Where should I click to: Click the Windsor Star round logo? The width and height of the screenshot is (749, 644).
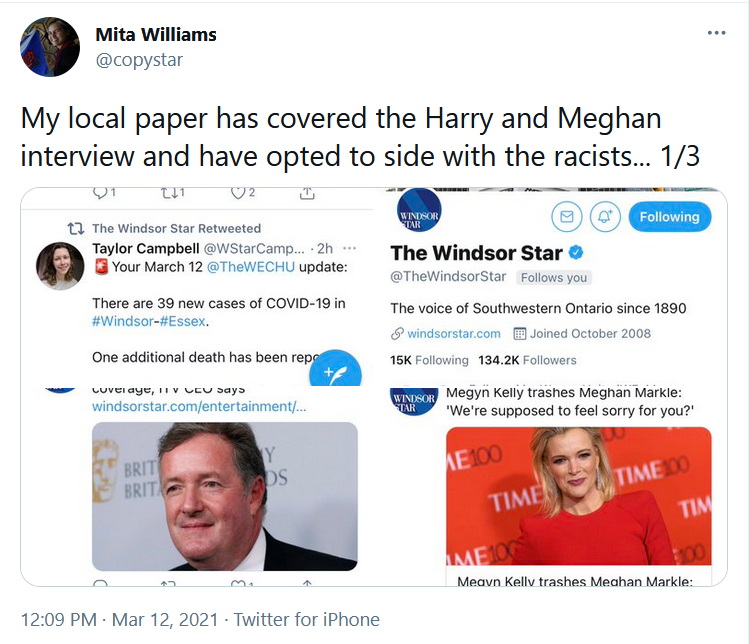(419, 210)
